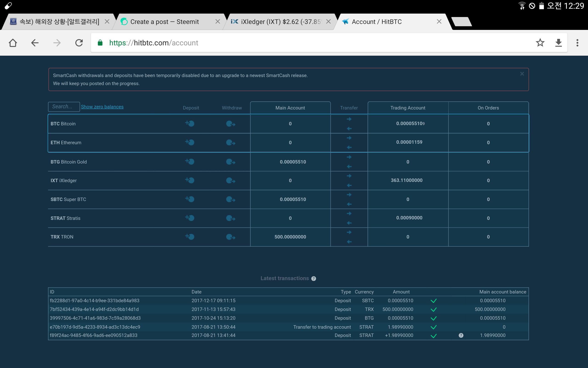
Task: Click transaction ID e70b197d-9d5a-4233-8934-ad3c13dc4ec9
Action: tap(95, 327)
